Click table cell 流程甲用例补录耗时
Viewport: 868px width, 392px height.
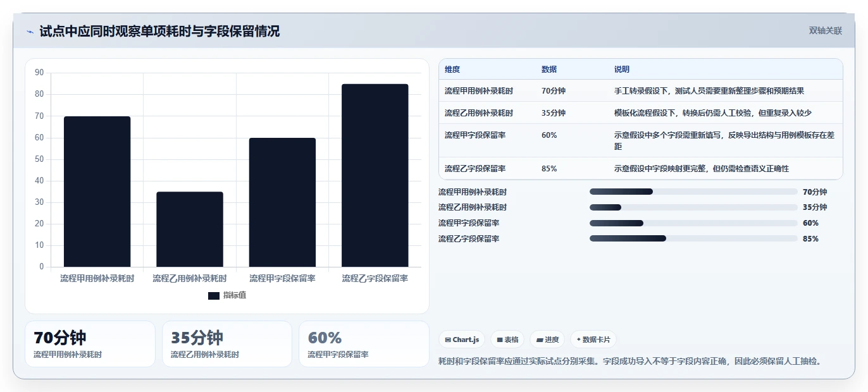point(479,91)
